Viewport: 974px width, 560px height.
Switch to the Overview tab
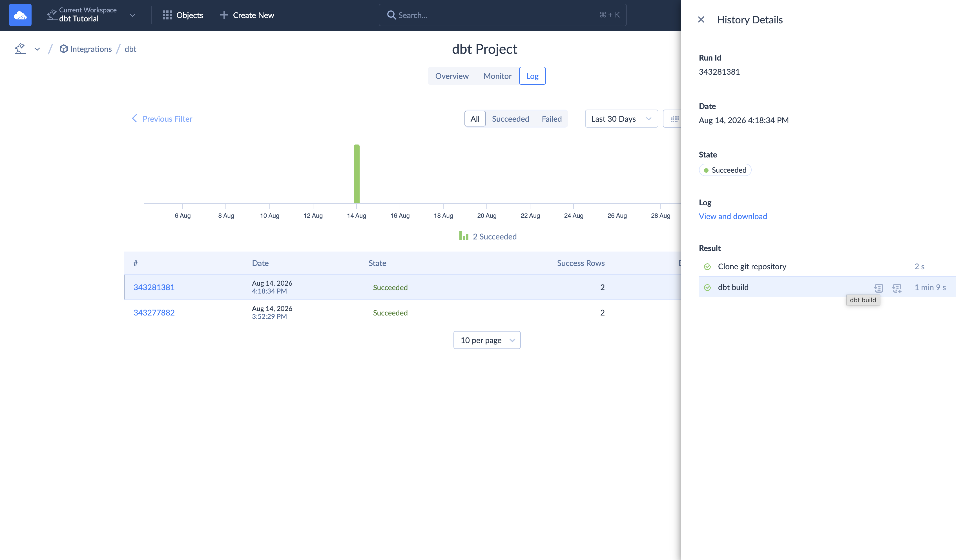[451, 76]
